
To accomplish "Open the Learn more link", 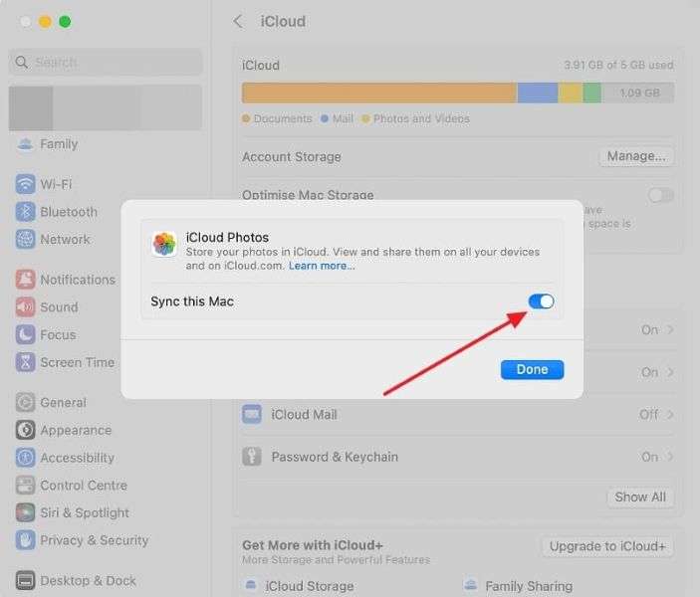I will pyautogui.click(x=322, y=266).
